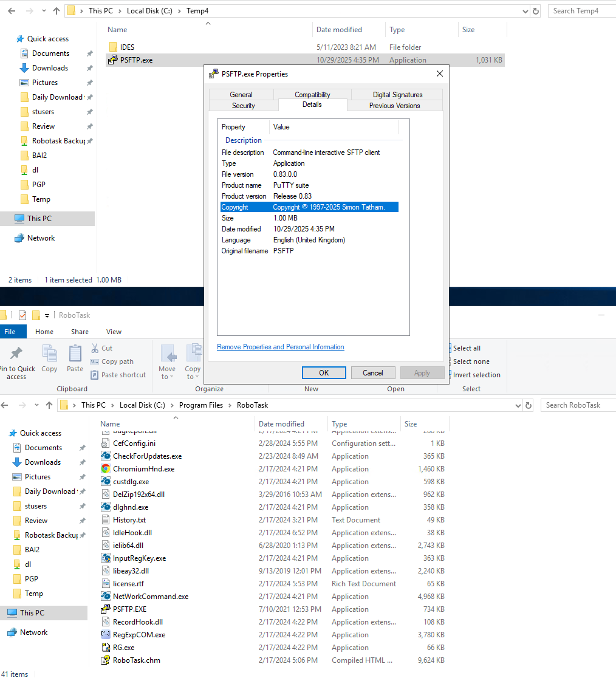The width and height of the screenshot is (616, 678).
Task: Expand the Temp4 address bar history dropdown
Action: 525,11
